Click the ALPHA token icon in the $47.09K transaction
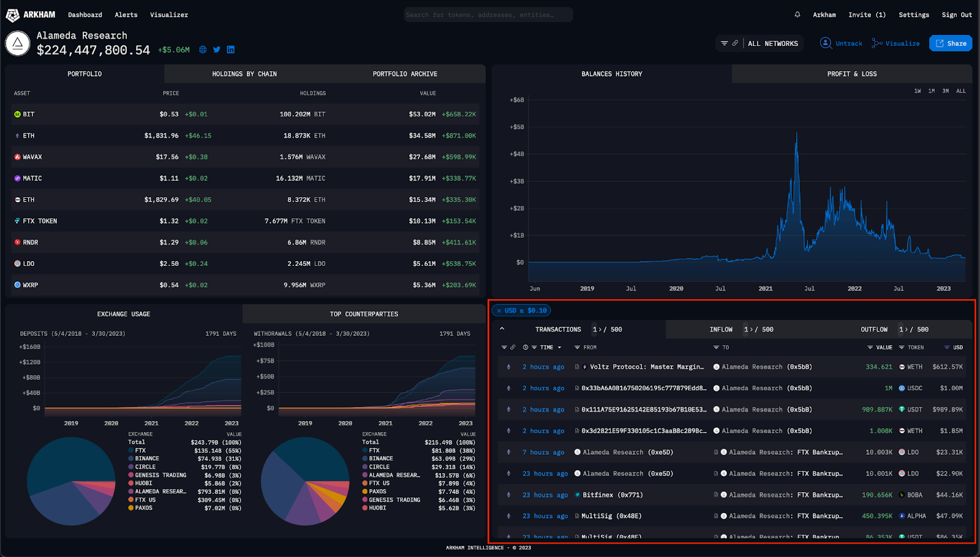 coord(902,517)
